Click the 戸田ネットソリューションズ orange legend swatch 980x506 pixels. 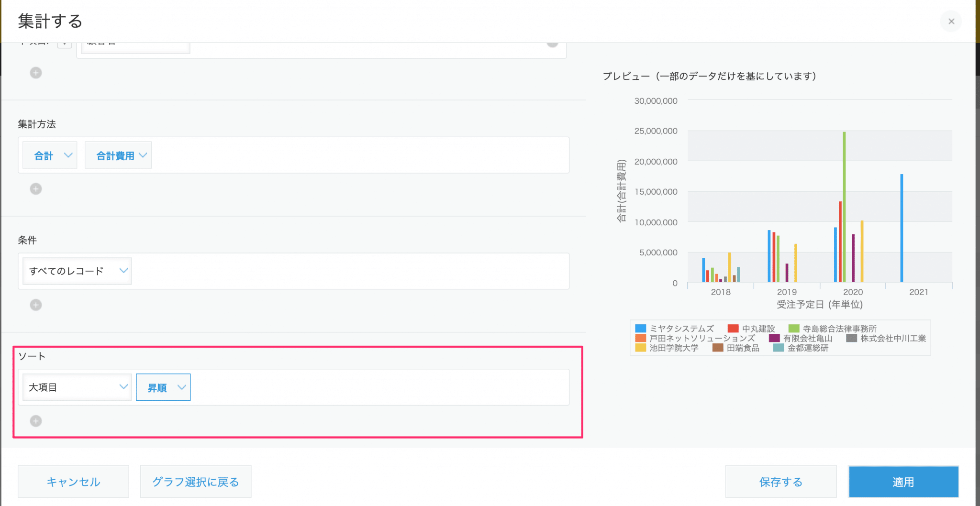point(640,338)
